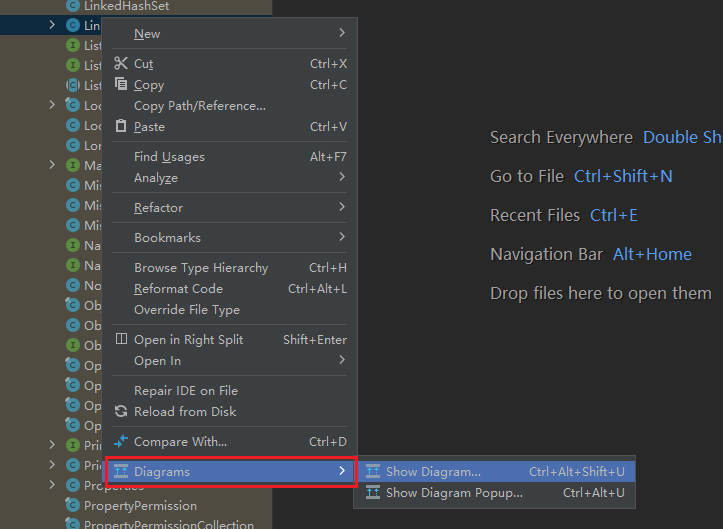Select Browse Type Hierarchy
Viewport: 723px width, 529px height.
click(x=201, y=268)
